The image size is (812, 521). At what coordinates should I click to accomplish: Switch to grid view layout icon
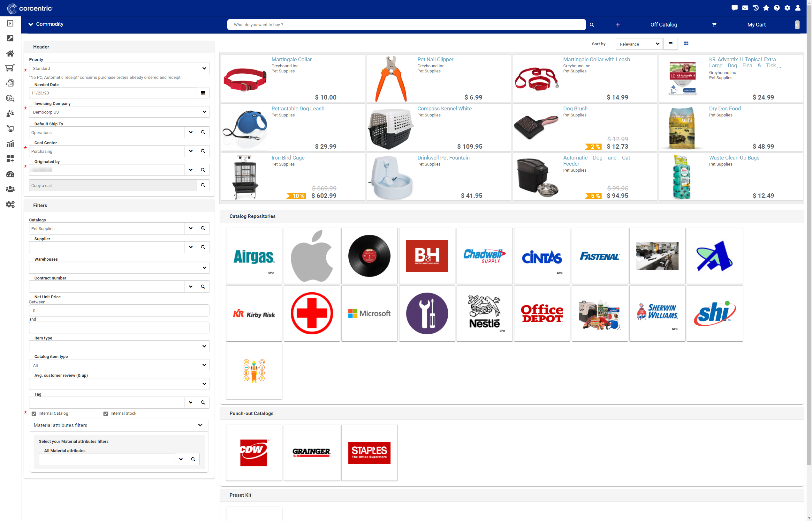[686, 44]
